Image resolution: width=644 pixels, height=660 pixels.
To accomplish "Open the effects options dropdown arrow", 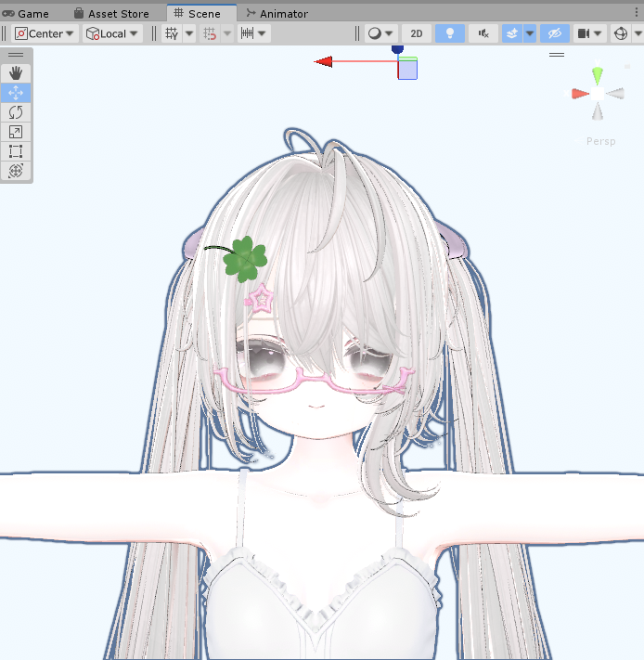I will point(530,33).
